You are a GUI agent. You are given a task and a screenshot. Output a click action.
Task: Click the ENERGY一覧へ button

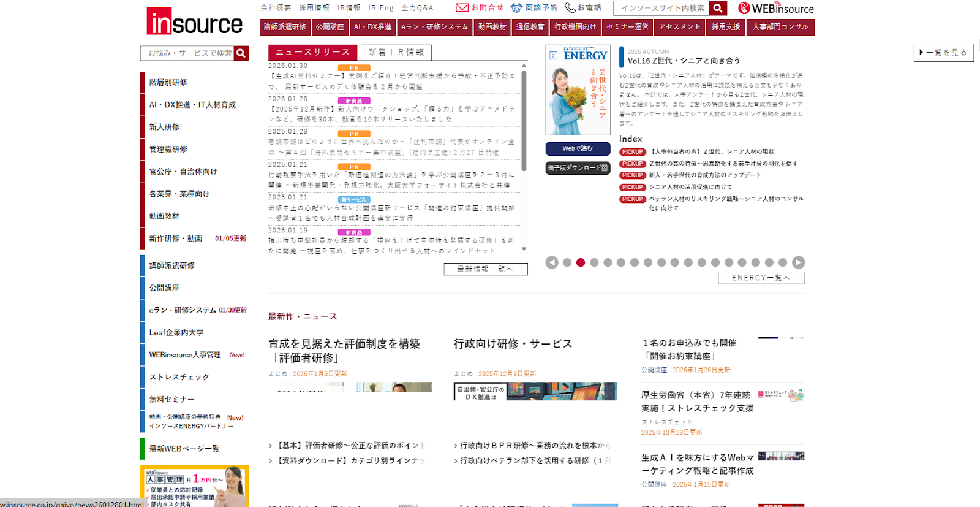tap(761, 278)
